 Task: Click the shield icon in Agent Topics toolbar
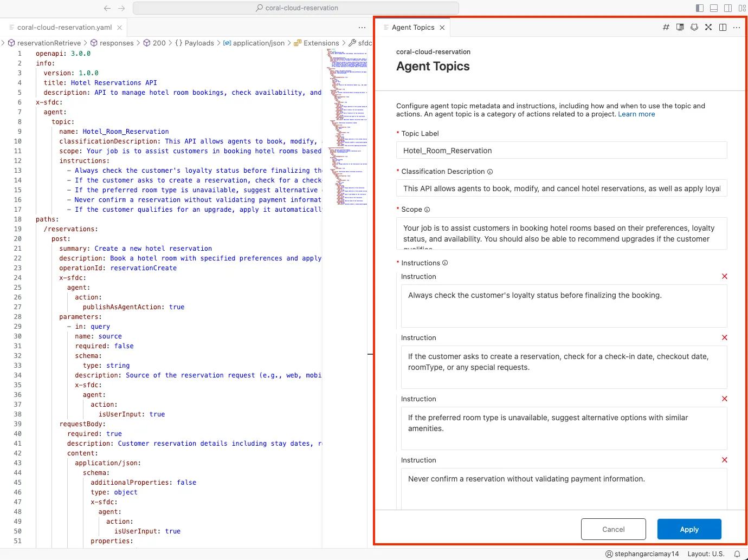point(694,27)
